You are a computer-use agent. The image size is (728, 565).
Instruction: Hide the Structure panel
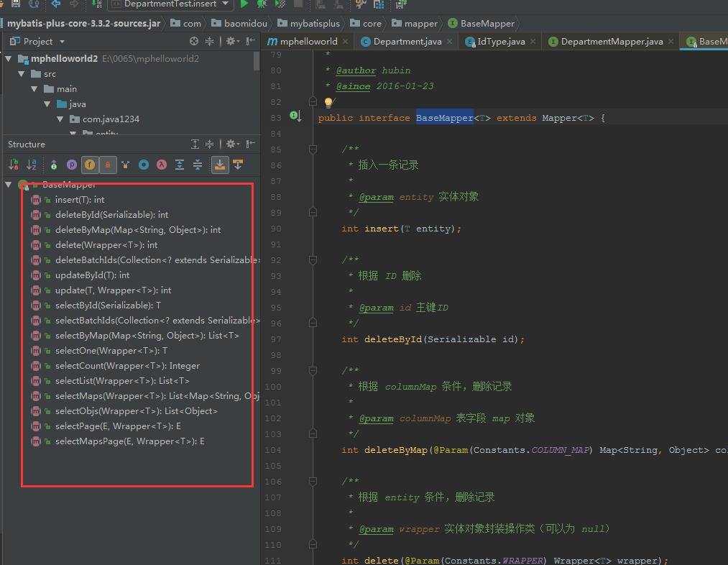click(x=251, y=144)
